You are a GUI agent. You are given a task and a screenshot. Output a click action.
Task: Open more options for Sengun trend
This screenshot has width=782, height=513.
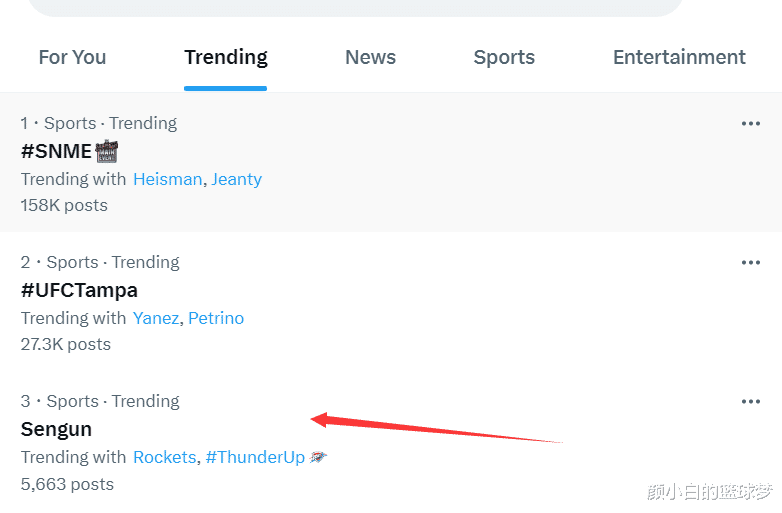(751, 401)
